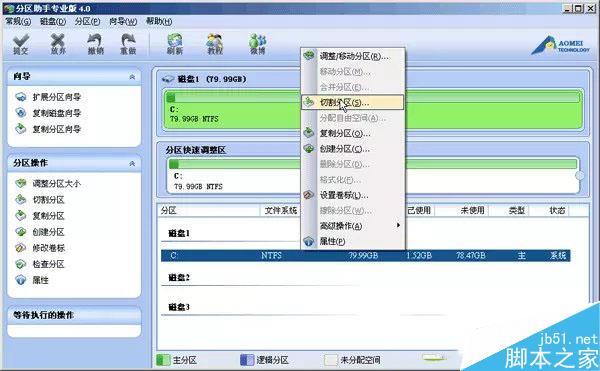Click the quick adjust slider handle
Image resolution: width=600 pixels, height=371 pixels.
point(580,176)
